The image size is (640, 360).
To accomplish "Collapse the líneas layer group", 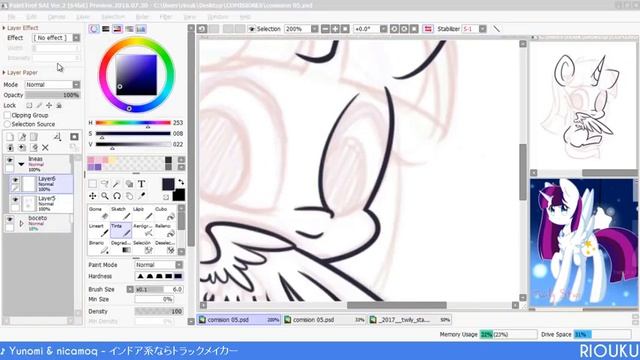I will pos(21,164).
